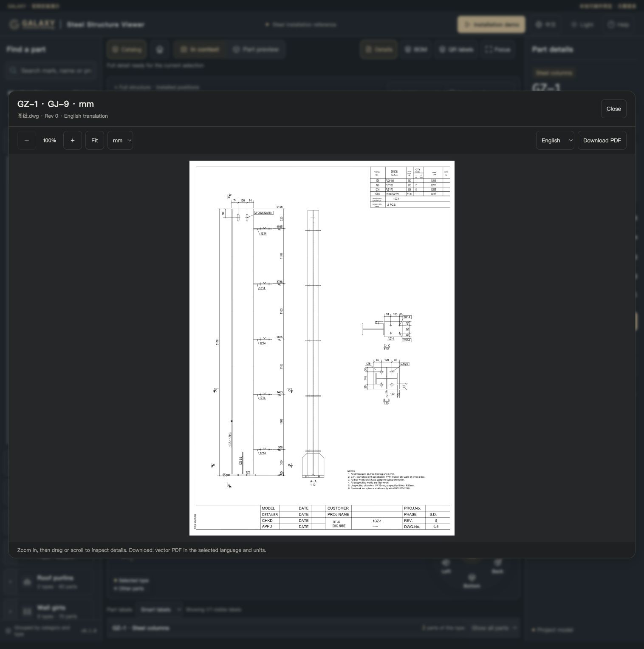The width and height of the screenshot is (644, 649).
Task: Click the blurred Installation demo button
Action: 491,25
